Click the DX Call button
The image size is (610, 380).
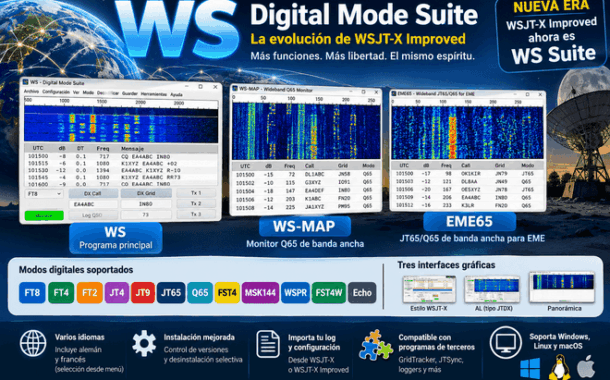(93, 193)
